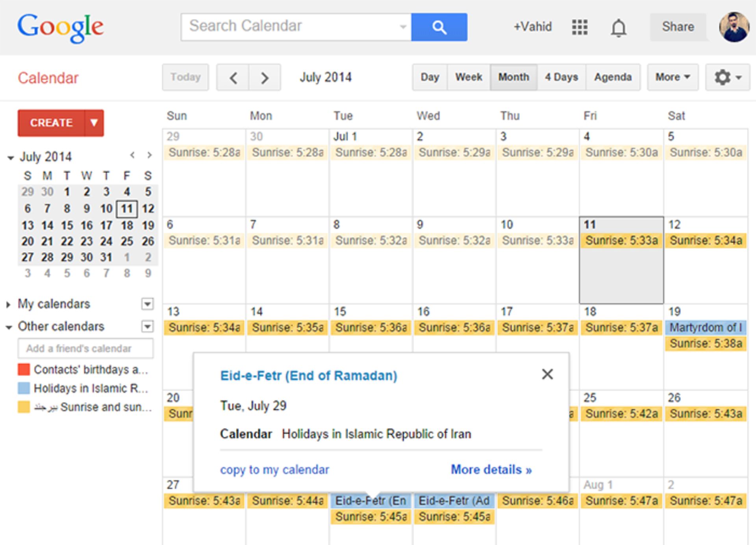Run a search with the magnifier icon
This screenshot has height=545, width=756.
439,27
